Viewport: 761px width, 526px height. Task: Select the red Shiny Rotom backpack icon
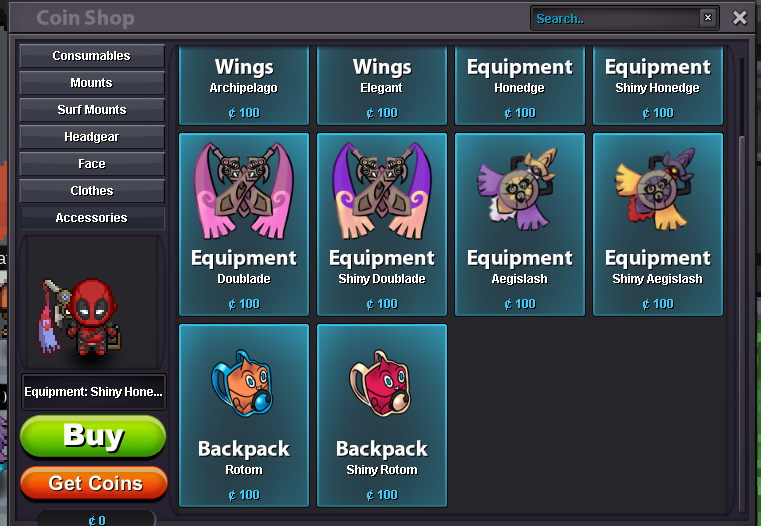380,383
